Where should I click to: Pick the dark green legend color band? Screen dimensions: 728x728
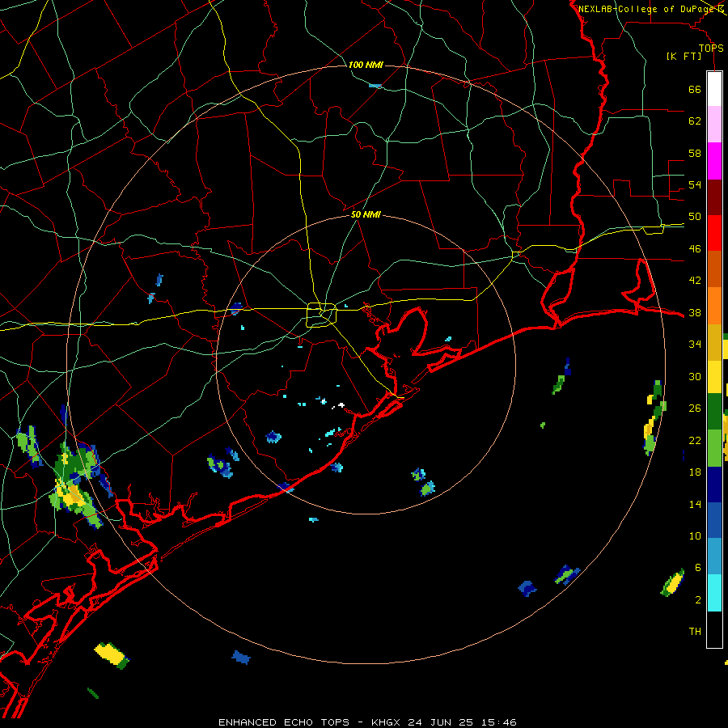click(714, 412)
